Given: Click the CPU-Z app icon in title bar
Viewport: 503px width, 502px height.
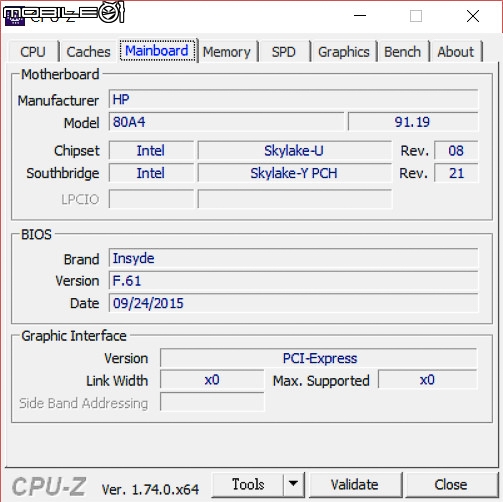Looking at the screenshot, I should [x=15, y=17].
